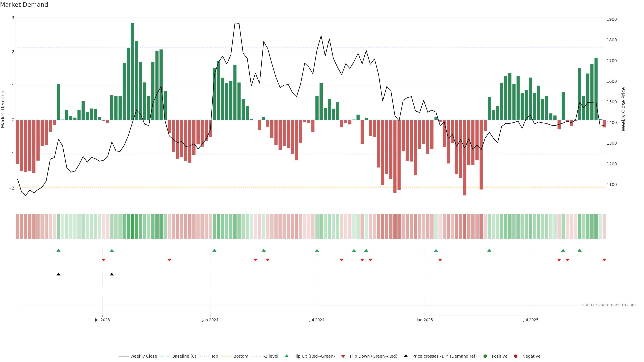The image size is (644, 362).
Task: Click green flip-up marker near Jan 2024
Action: coord(214,250)
